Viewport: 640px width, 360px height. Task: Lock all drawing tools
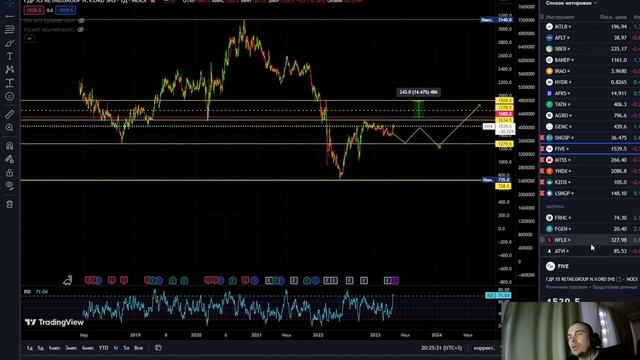pos(9,173)
